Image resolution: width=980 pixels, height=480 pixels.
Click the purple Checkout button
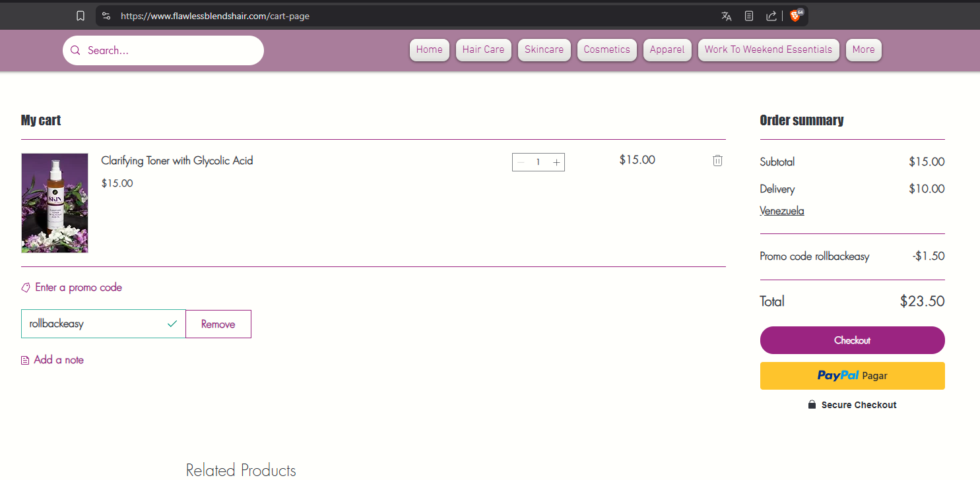[x=853, y=340]
